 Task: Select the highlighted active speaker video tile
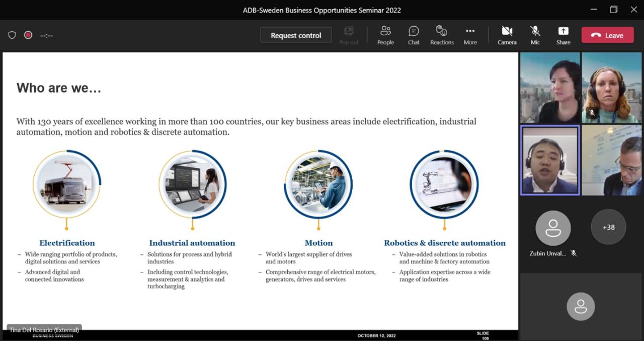[x=549, y=160]
